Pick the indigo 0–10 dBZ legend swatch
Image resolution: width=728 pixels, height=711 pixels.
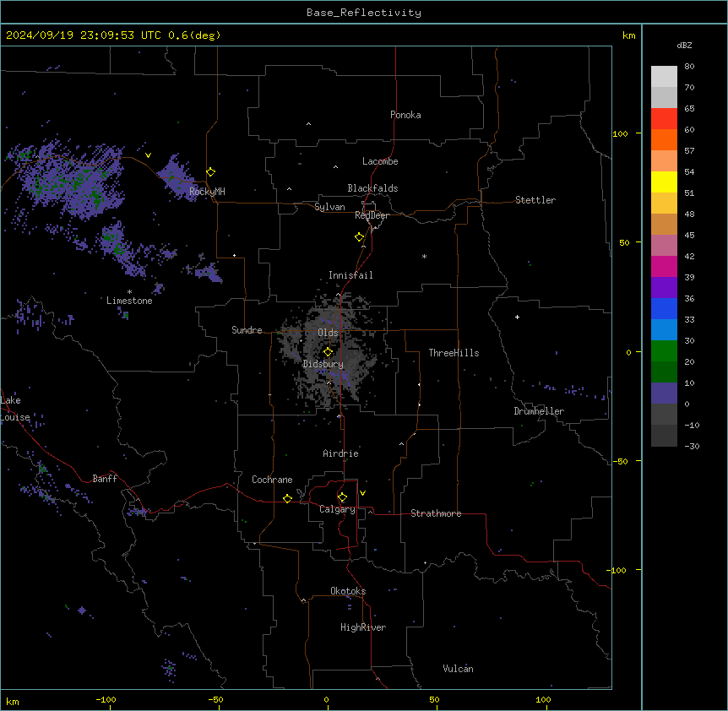(664, 393)
